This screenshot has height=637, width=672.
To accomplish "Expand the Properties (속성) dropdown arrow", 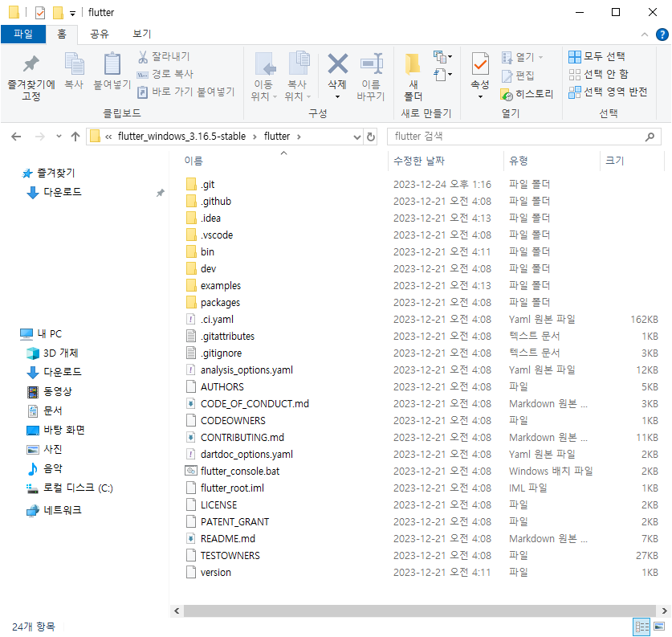I will [480, 97].
